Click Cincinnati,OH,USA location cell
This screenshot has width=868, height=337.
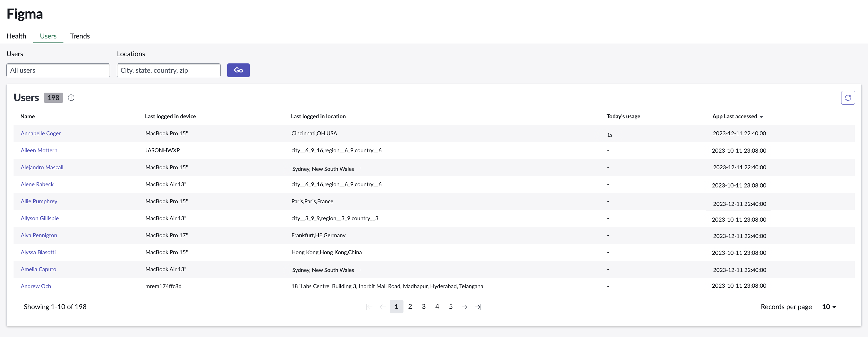[314, 133]
